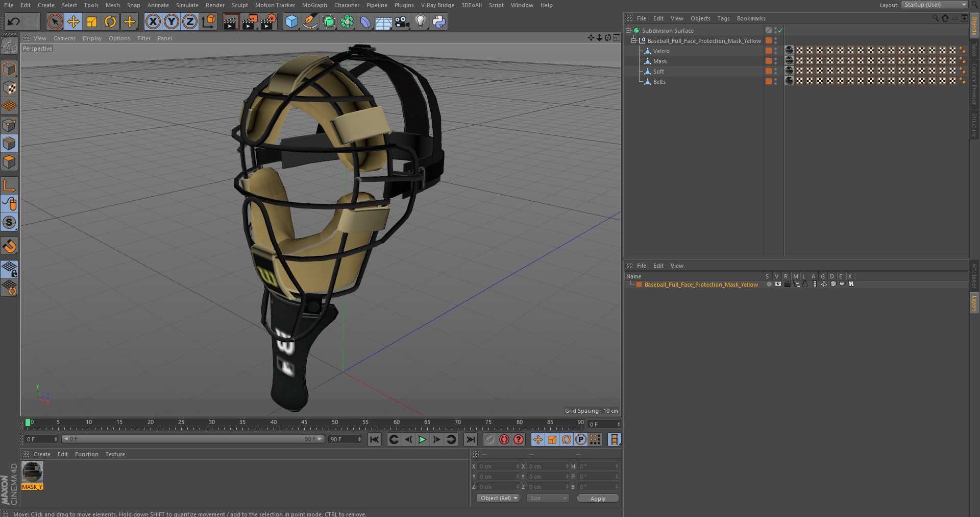980x517 pixels.
Task: Click Belts layer color swatch
Action: click(768, 81)
